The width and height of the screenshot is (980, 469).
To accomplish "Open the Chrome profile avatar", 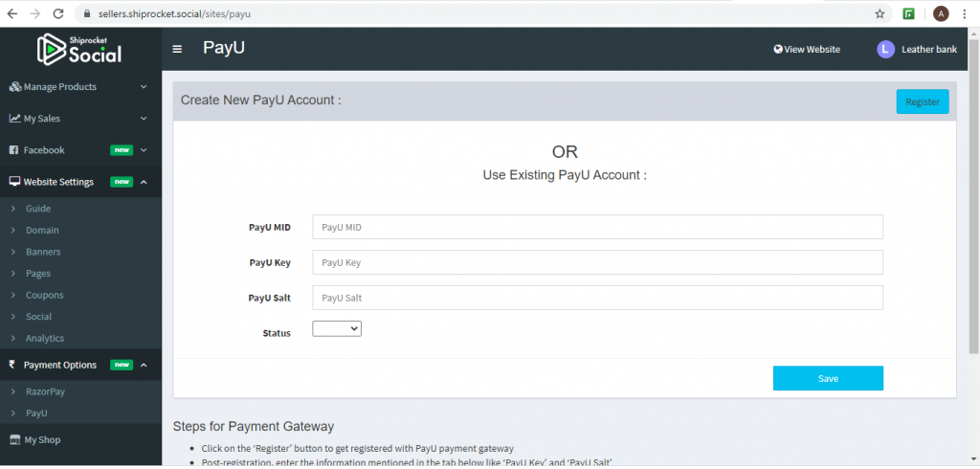I will point(941,13).
